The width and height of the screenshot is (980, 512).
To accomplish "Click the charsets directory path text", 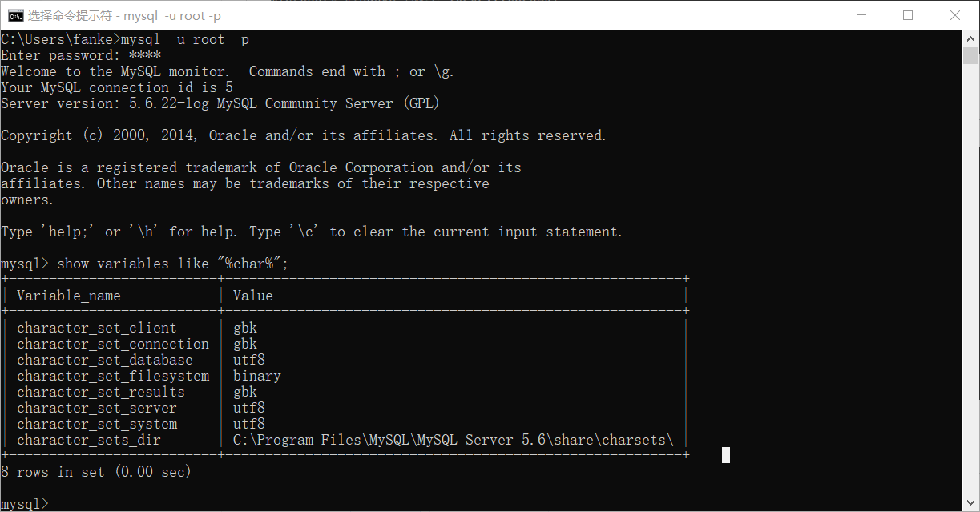I will coord(453,439).
